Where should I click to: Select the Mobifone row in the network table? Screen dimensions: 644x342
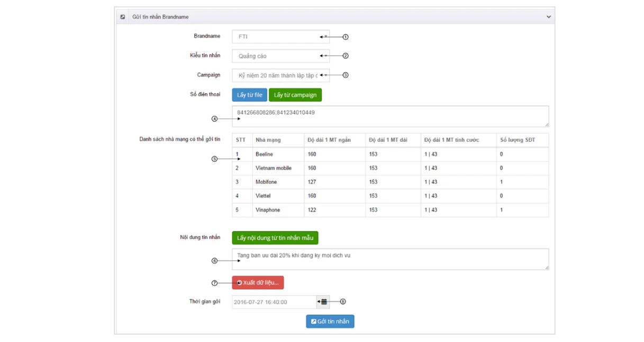point(389,182)
